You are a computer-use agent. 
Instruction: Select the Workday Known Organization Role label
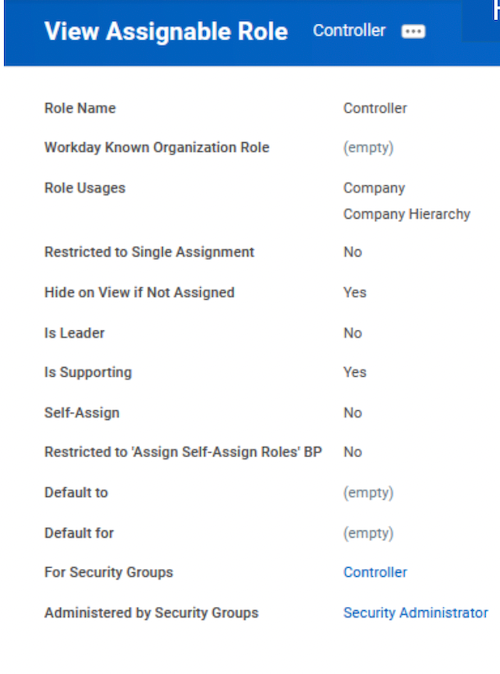pyautogui.click(x=157, y=147)
